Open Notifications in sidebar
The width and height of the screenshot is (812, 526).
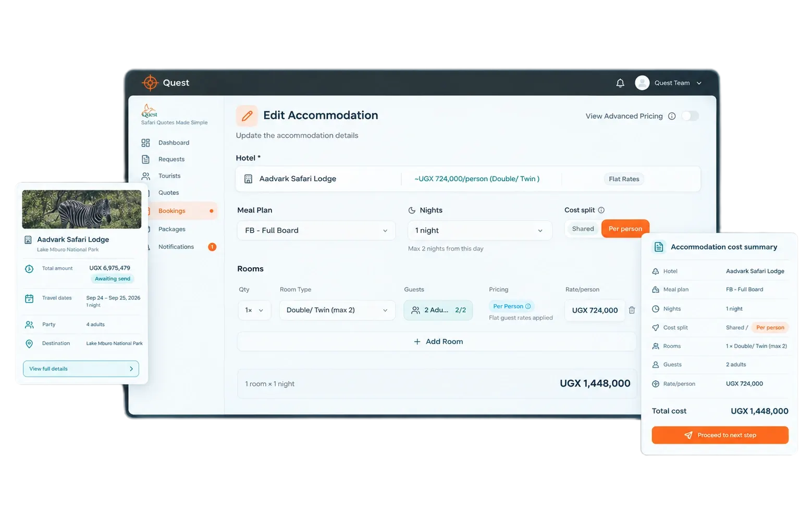click(177, 247)
